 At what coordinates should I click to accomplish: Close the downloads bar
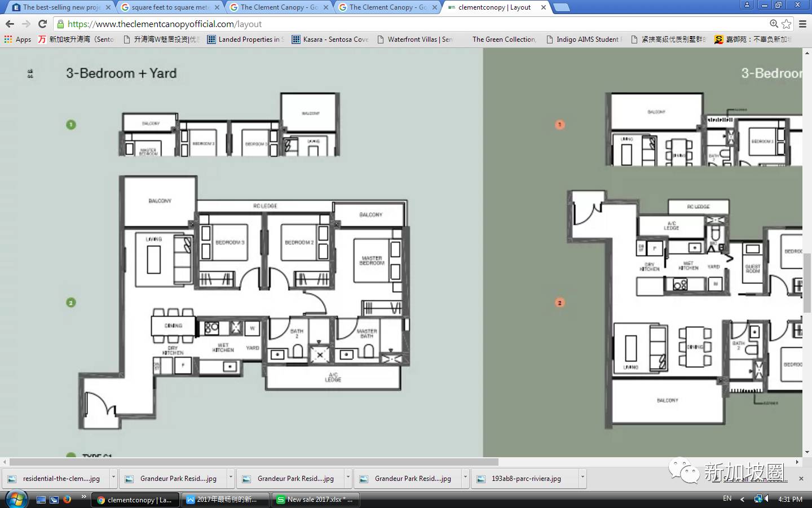click(801, 479)
